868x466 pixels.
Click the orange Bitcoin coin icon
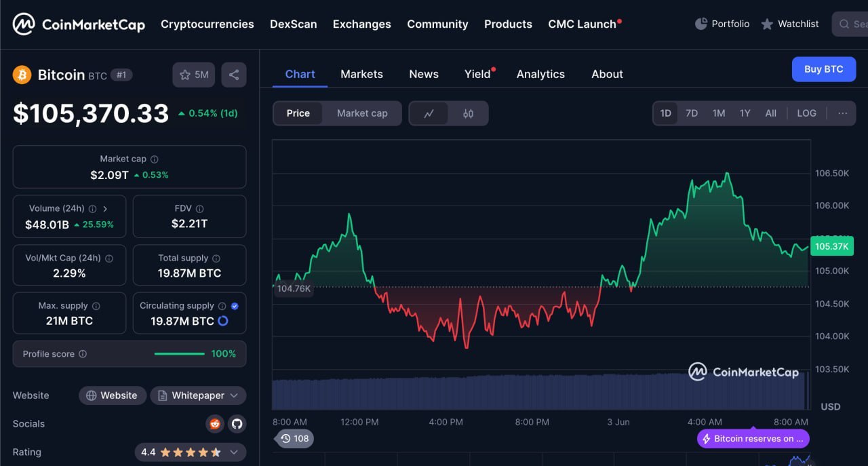[22, 75]
